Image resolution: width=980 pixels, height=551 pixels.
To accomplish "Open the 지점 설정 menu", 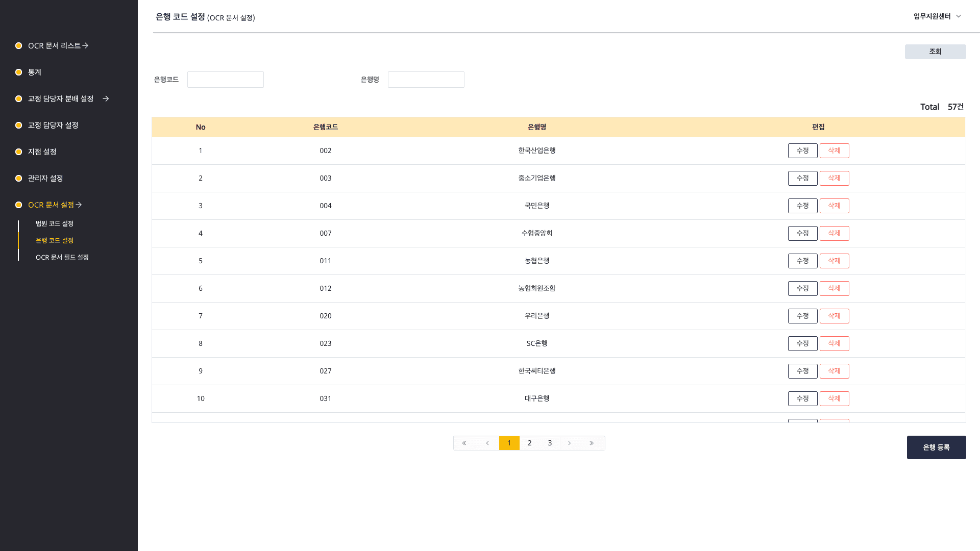I will tap(42, 152).
